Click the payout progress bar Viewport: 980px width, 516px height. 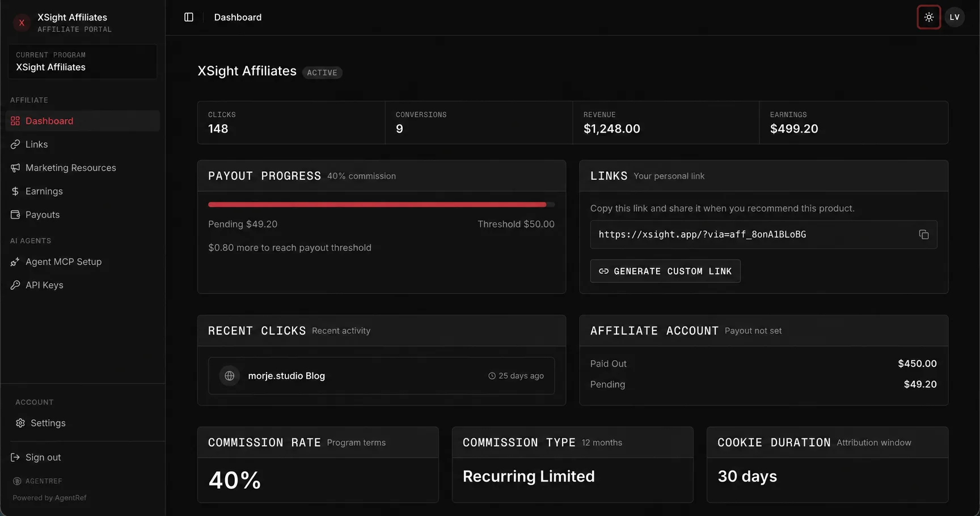tap(381, 204)
